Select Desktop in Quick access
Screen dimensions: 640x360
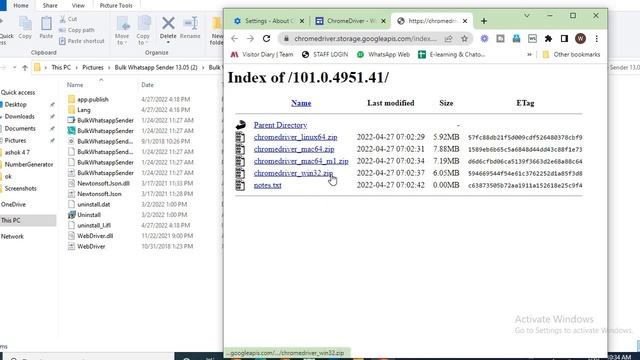click(x=16, y=104)
